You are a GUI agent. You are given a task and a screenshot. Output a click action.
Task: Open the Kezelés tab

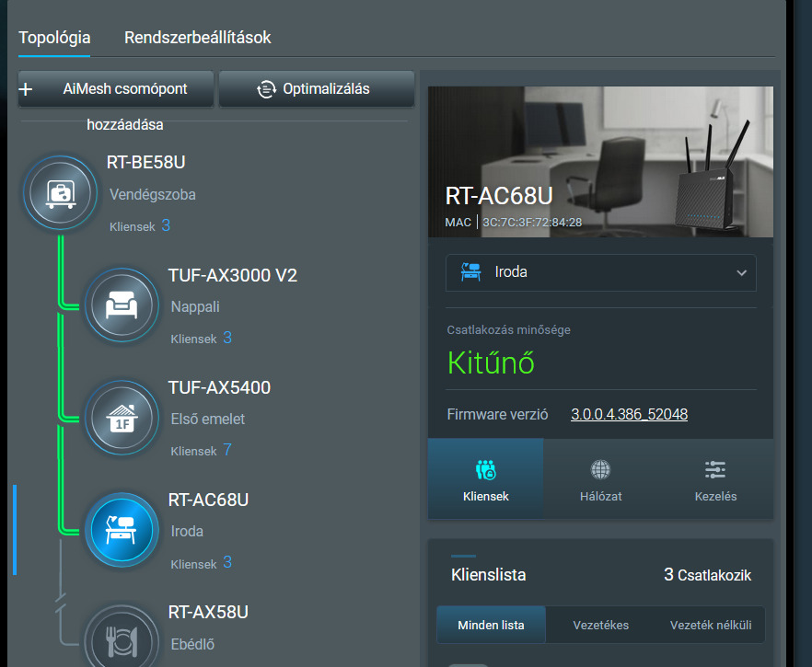tap(715, 478)
